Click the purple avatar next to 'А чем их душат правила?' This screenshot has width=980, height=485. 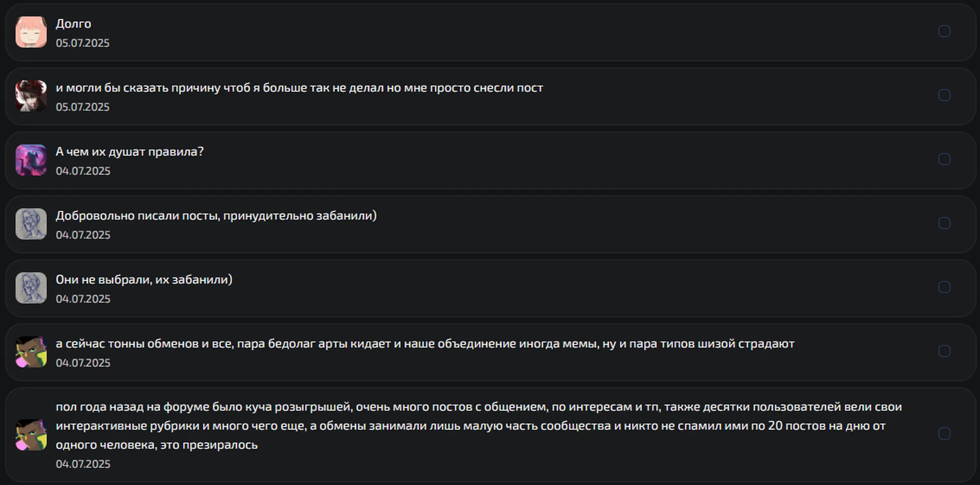(x=31, y=160)
